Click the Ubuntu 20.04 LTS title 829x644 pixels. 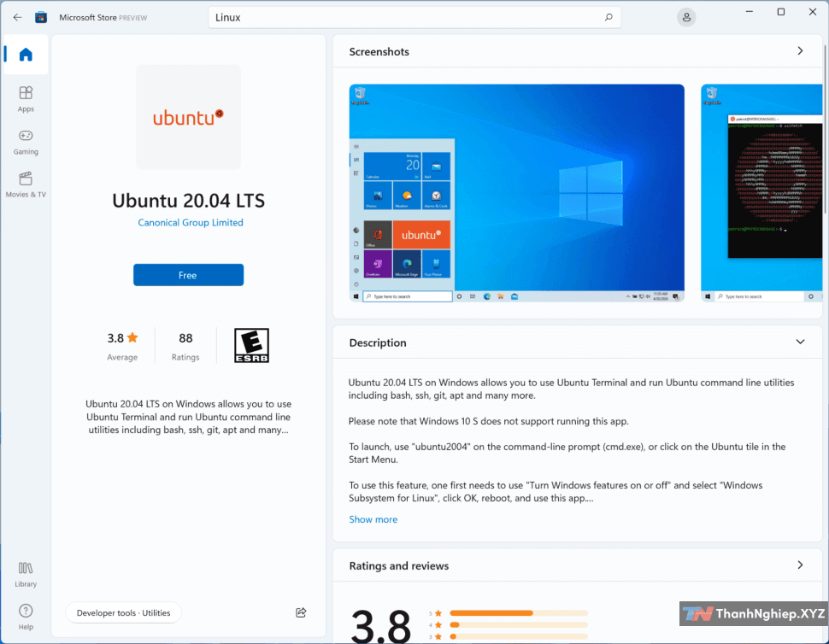click(188, 200)
